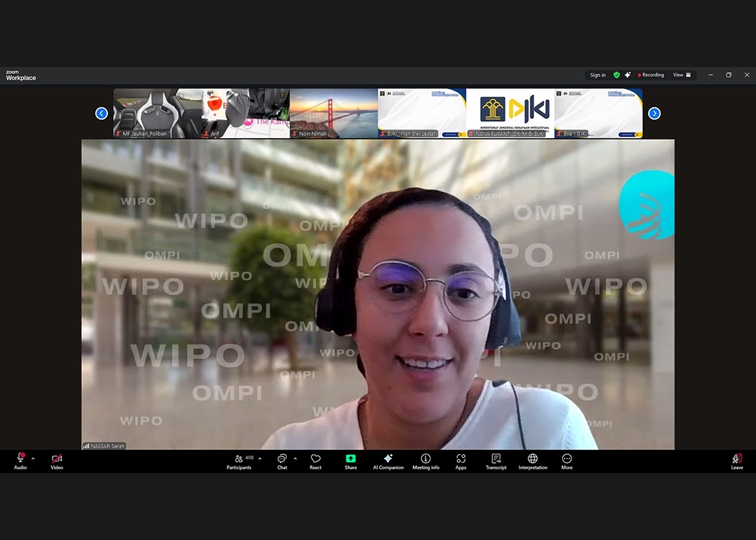The height and width of the screenshot is (540, 756).
Task: Expand the caret next to Chat
Action: click(295, 458)
